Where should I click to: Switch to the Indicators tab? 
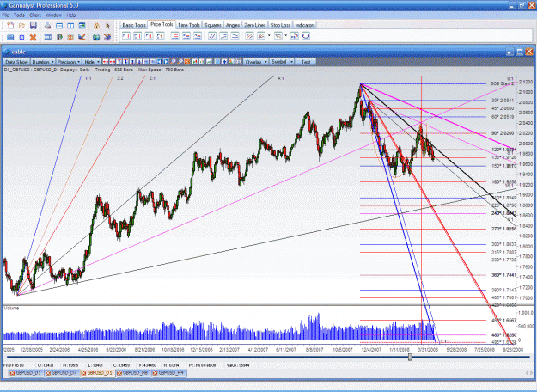click(x=305, y=25)
